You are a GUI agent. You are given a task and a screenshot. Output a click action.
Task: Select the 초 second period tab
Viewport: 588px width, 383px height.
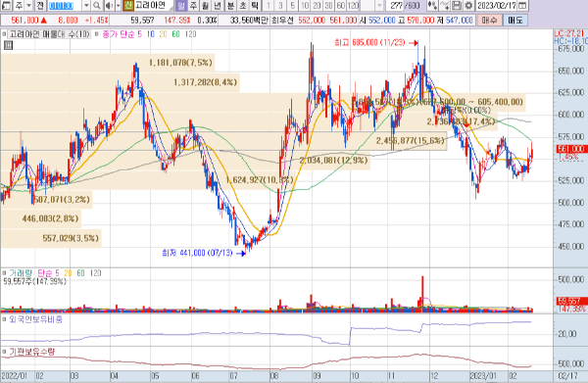point(243,5)
